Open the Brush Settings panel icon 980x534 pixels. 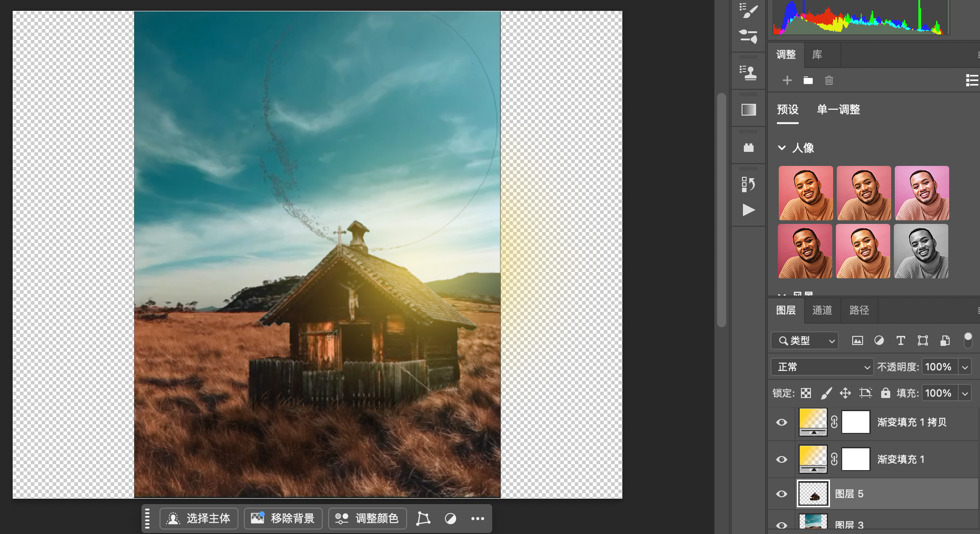748,11
